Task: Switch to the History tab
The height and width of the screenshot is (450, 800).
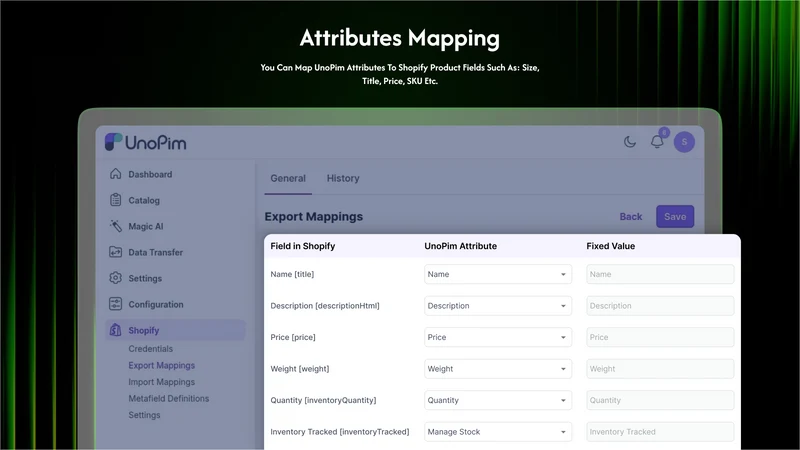Action: tap(343, 178)
